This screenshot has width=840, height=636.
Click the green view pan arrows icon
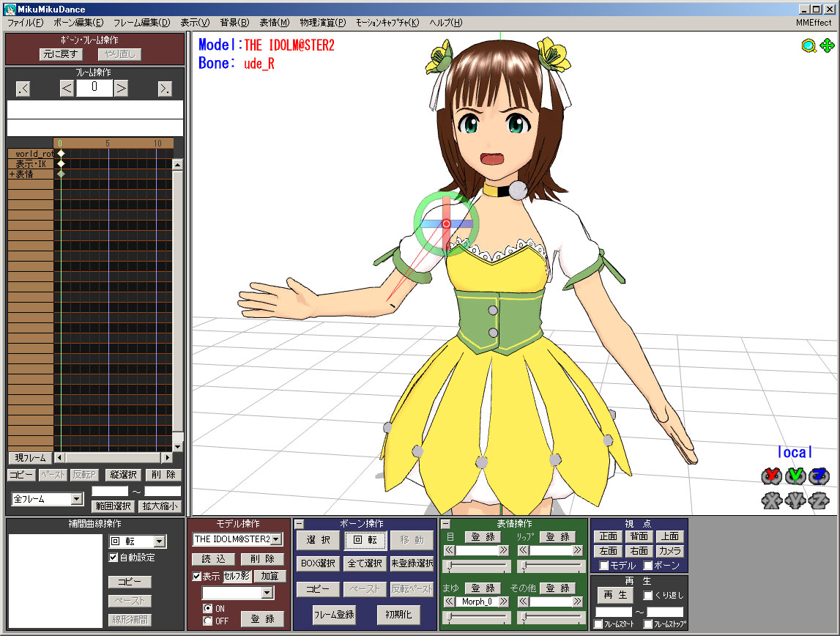[827, 45]
